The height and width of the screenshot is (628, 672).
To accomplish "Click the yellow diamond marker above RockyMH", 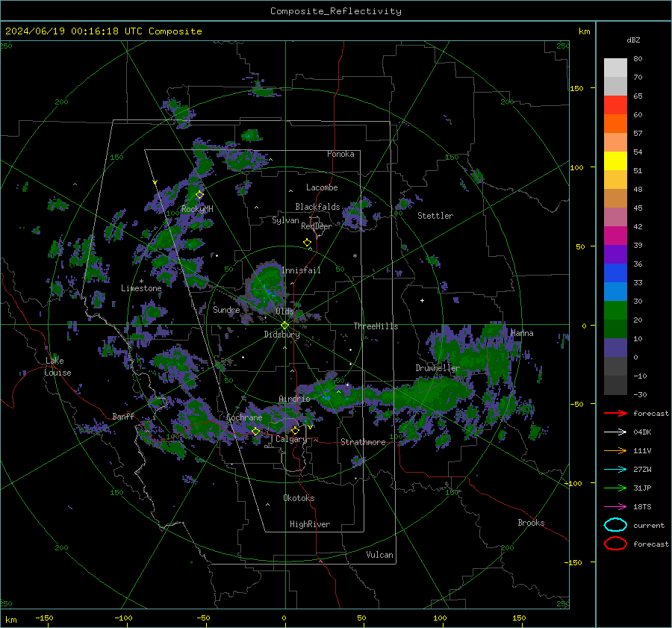I will (x=199, y=195).
